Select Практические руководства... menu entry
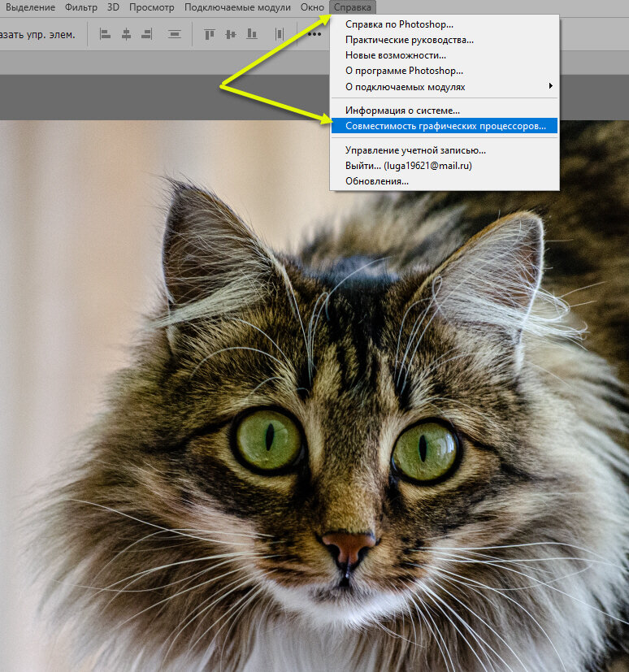This screenshot has width=629, height=672. (x=445, y=40)
